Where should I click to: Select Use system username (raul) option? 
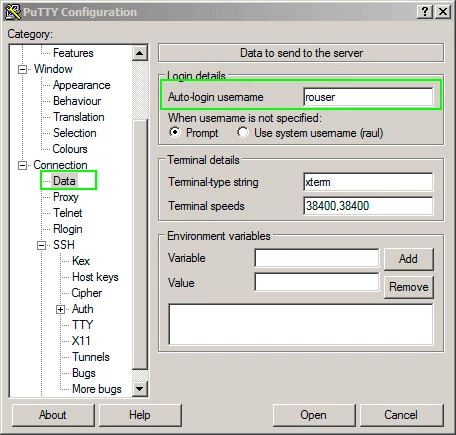243,132
